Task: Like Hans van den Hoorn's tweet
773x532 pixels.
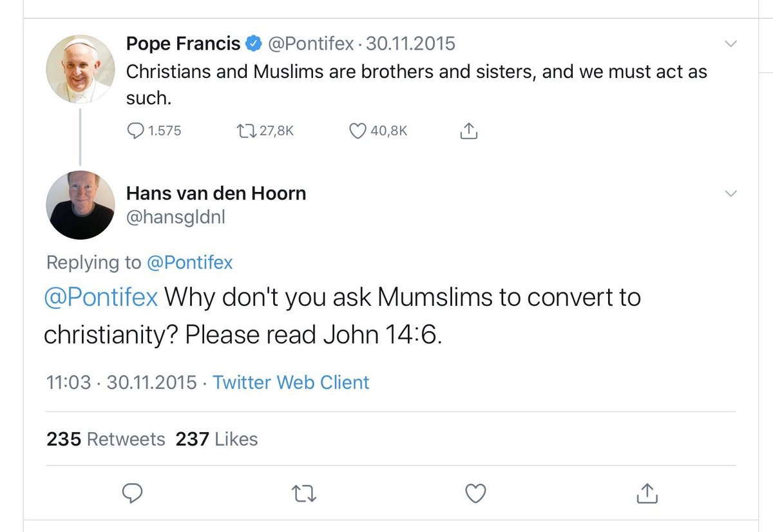Action: 475,493
